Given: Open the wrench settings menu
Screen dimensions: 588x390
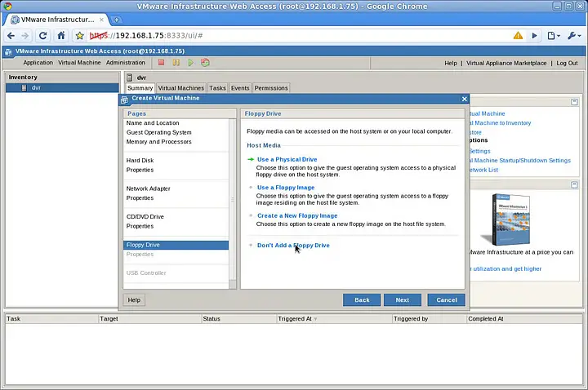Looking at the screenshot, I should pos(574,36).
